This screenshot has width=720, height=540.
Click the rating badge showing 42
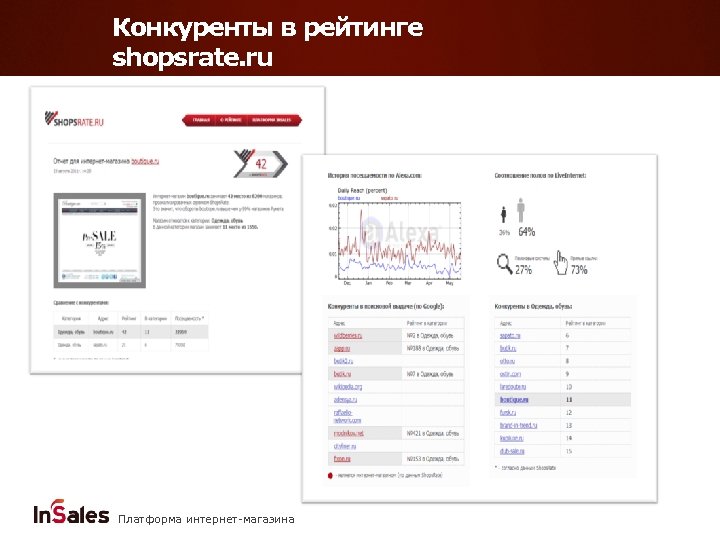tap(260, 163)
